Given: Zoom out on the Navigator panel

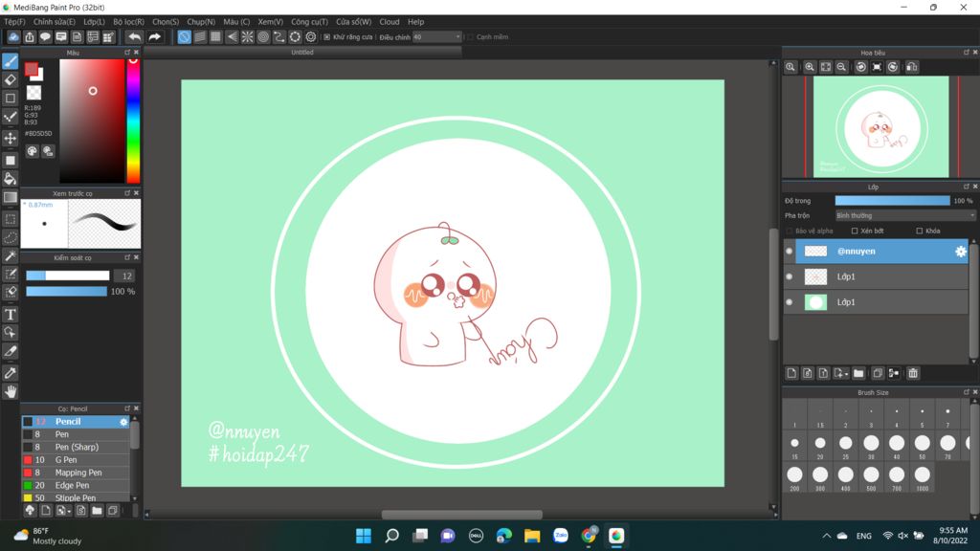Looking at the screenshot, I should pos(841,67).
